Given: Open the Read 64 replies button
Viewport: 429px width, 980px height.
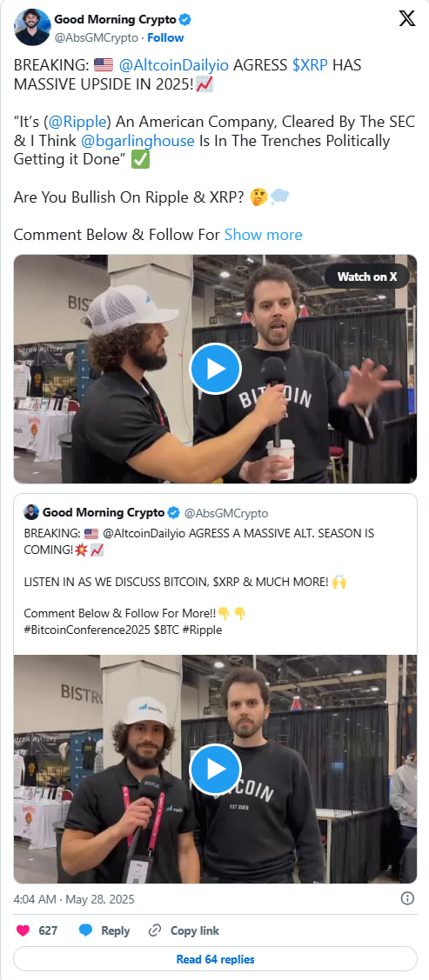Looking at the screenshot, I should [215, 959].
